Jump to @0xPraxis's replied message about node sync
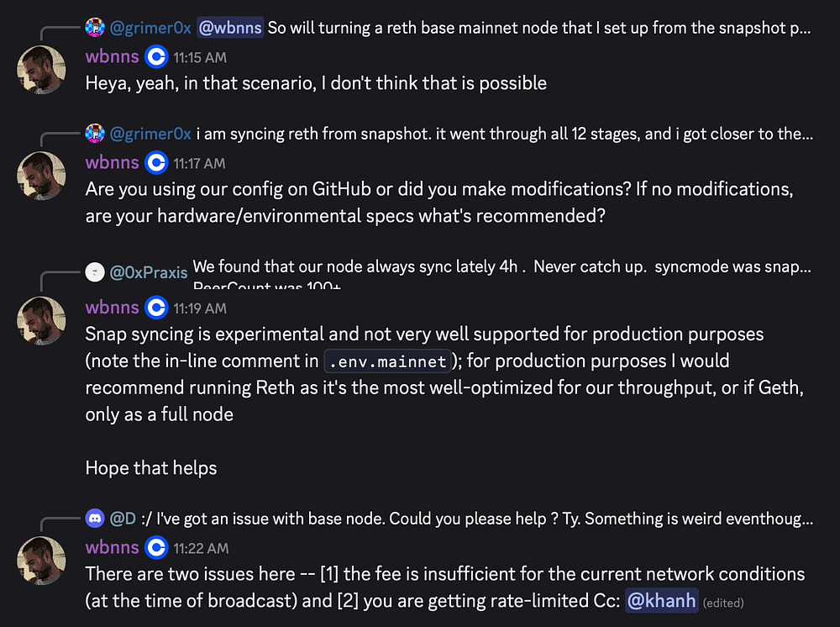Image resolution: width=840 pixels, height=627 pixels. pos(501,267)
